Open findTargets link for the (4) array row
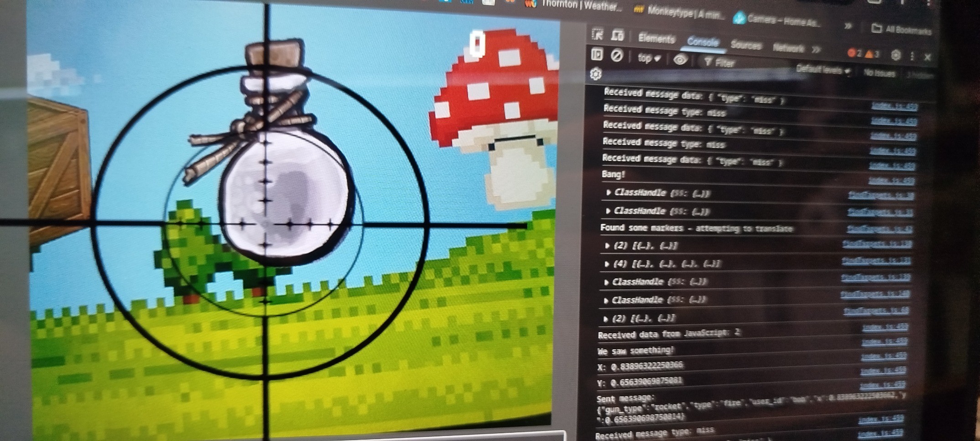Viewport: 980px width, 441px height. coord(876,261)
